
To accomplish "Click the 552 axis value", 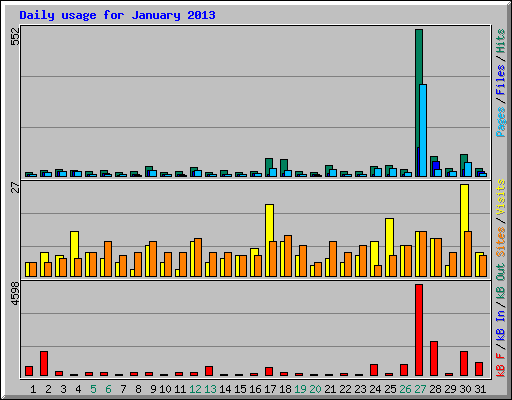I will pos(16,36).
